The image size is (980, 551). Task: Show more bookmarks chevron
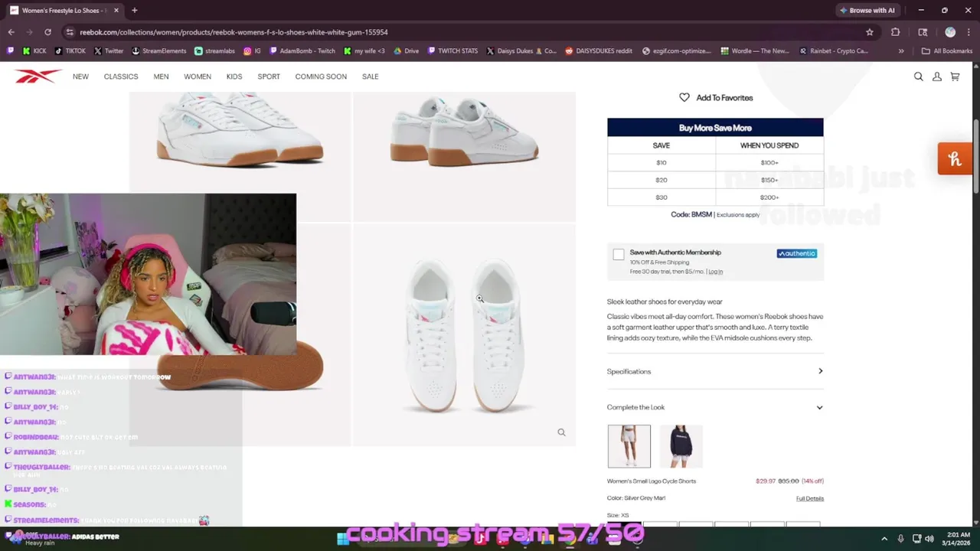coord(901,51)
